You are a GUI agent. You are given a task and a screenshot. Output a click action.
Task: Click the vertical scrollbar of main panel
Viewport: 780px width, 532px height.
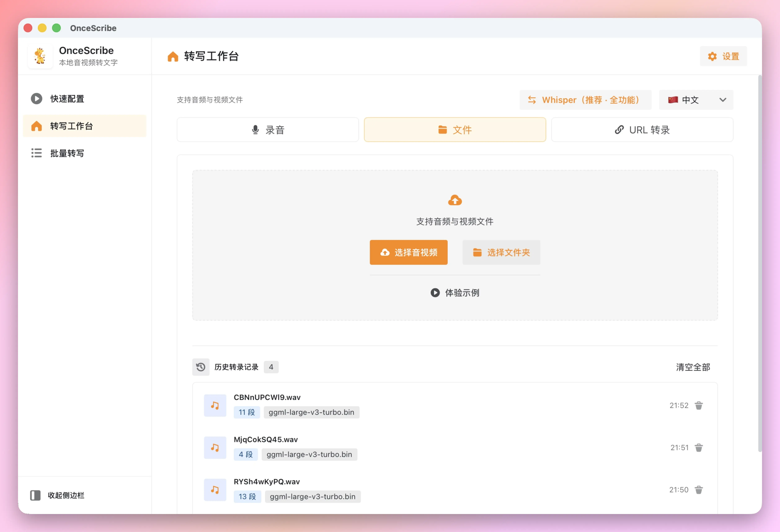pyautogui.click(x=760, y=264)
